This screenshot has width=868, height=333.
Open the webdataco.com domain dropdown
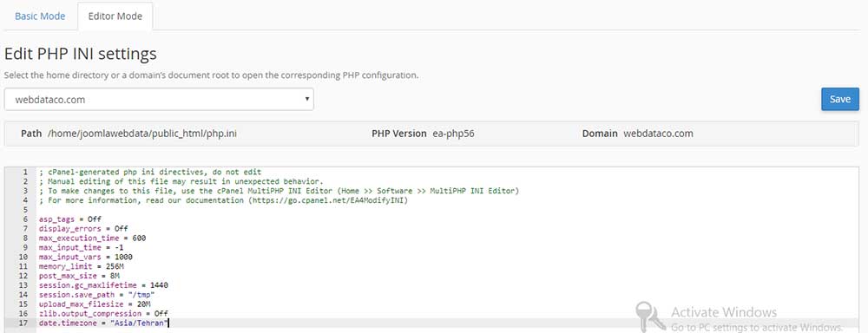pyautogui.click(x=159, y=100)
